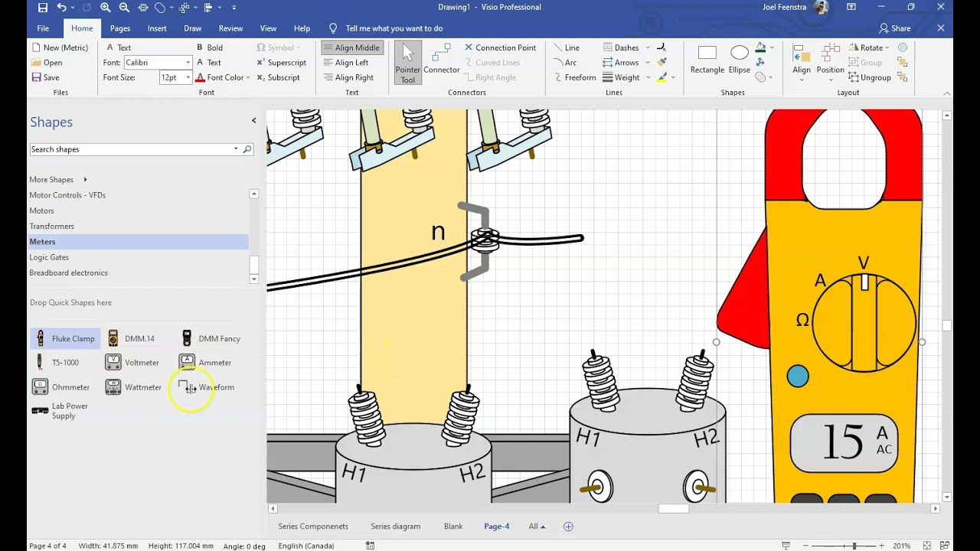Select the Connector tool
This screenshot has height=551, width=980.
(x=442, y=60)
